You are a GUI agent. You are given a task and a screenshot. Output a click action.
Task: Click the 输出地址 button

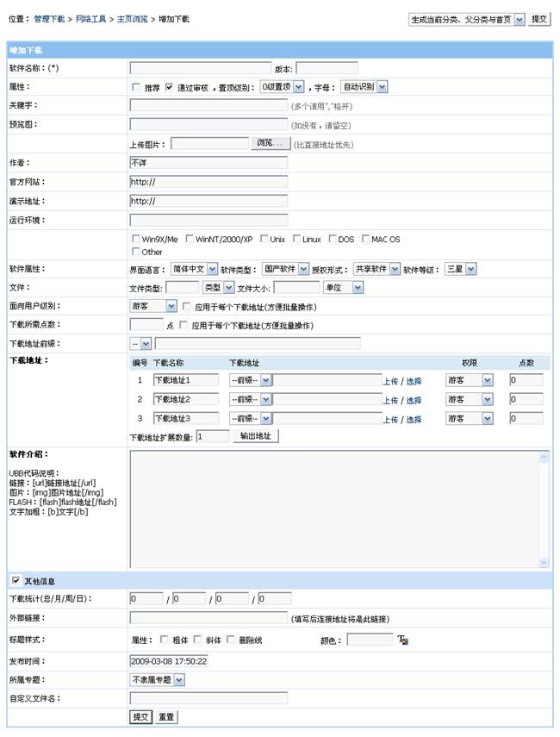(255, 436)
